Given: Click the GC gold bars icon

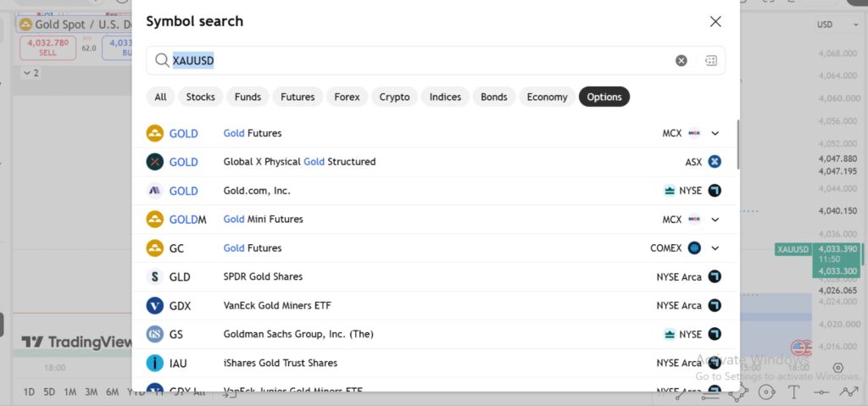Looking at the screenshot, I should pos(155,248).
